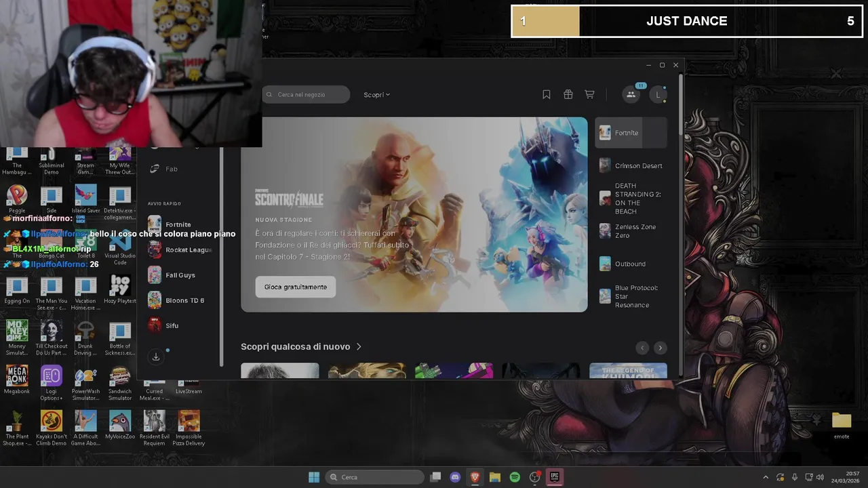868x488 pixels.
Task: Open volume speaker tray icon
Action: 820,477
